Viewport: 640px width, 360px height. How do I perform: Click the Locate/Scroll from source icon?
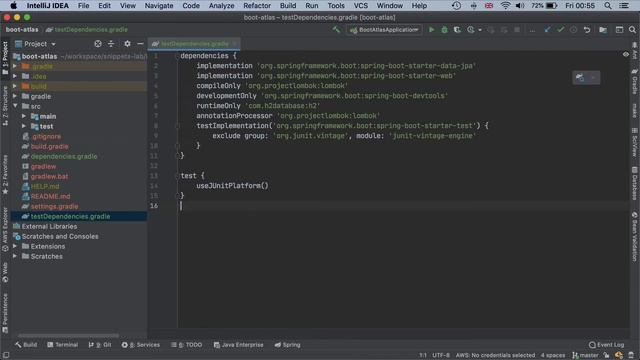click(x=98, y=44)
